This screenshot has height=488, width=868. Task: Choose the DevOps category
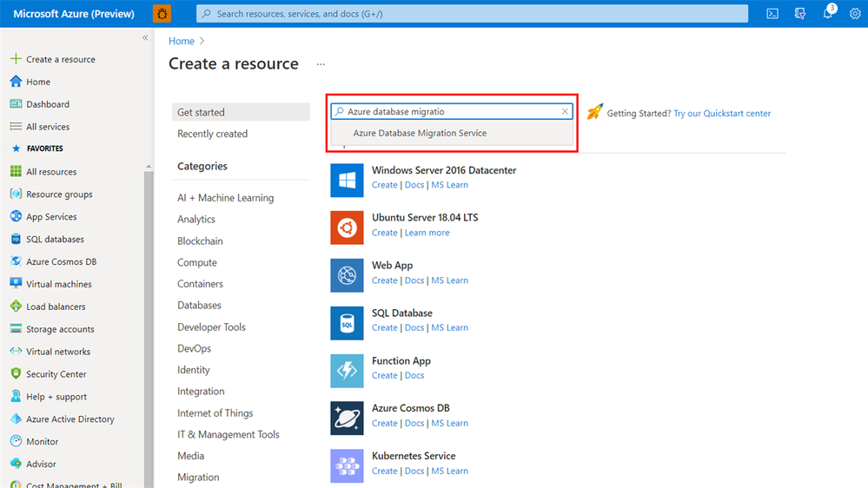[x=194, y=348]
